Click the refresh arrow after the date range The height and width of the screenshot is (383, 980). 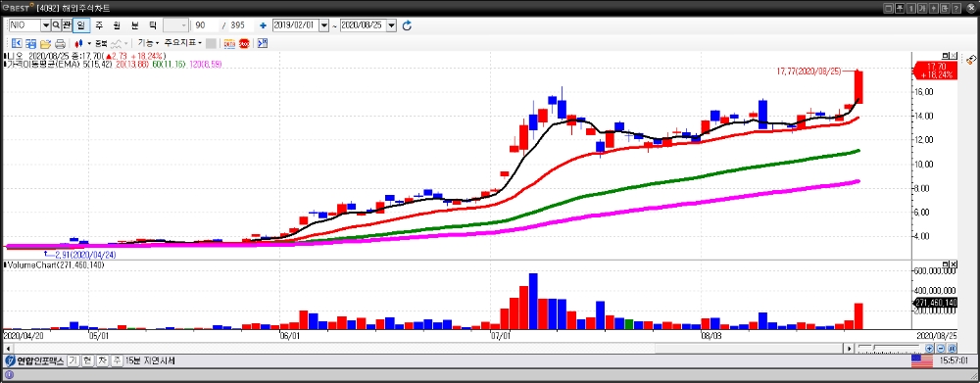pyautogui.click(x=407, y=25)
